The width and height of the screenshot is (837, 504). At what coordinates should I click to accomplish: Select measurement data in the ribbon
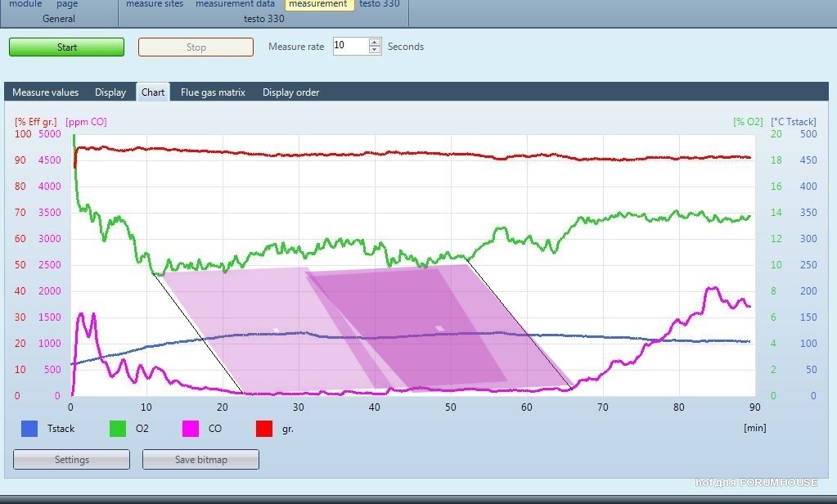(x=235, y=4)
